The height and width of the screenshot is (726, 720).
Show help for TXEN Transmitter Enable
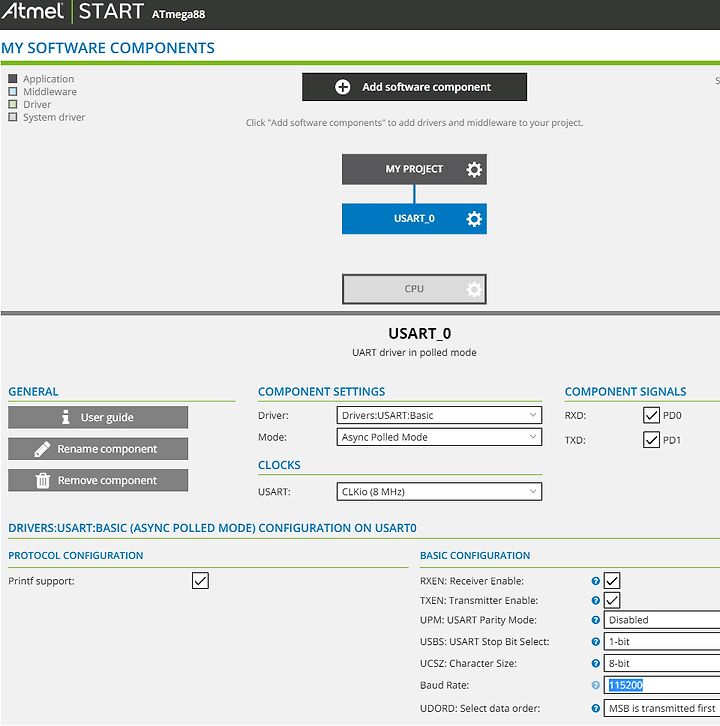595,601
